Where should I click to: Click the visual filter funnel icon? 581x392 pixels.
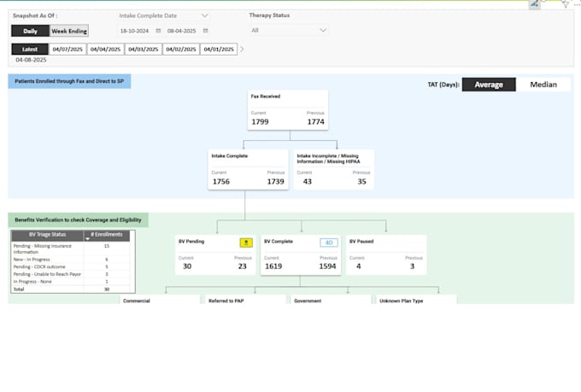(x=565, y=4)
